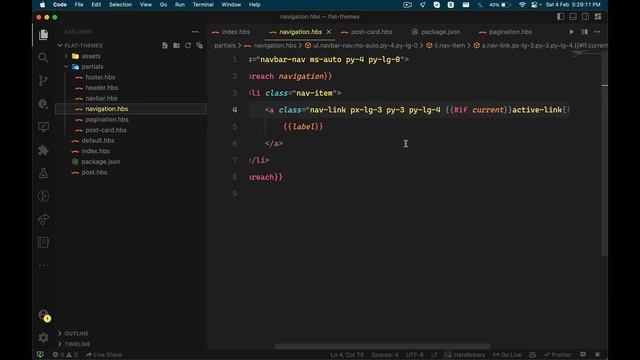This screenshot has width=640, height=360.
Task: Open the Testing flask icon
Action: point(43,173)
